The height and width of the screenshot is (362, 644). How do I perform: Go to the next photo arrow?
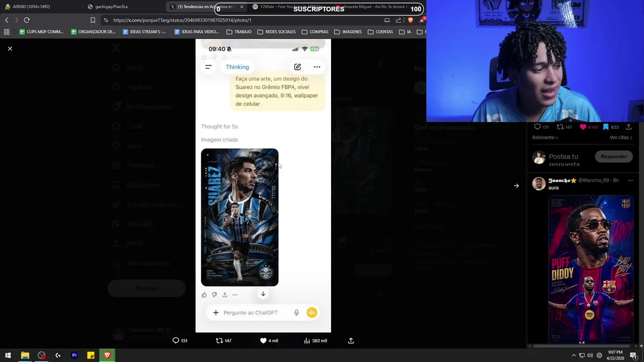tap(516, 186)
